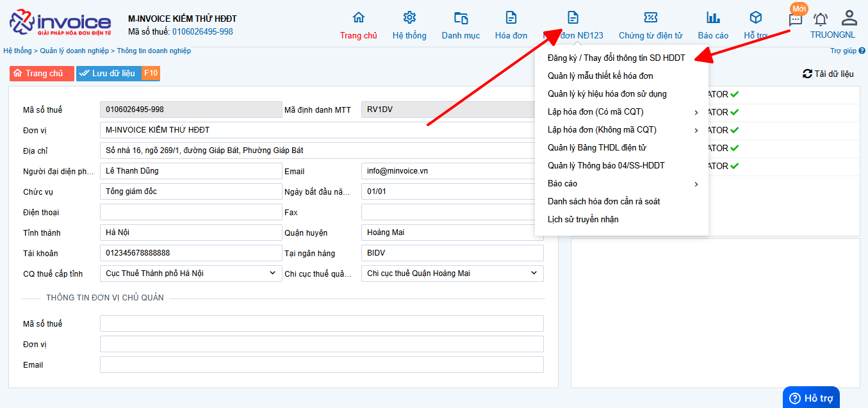Image resolution: width=868 pixels, height=408 pixels.
Task: Expand Lập hóa đơn (Có mã CQT) submenu
Action: coord(621,112)
